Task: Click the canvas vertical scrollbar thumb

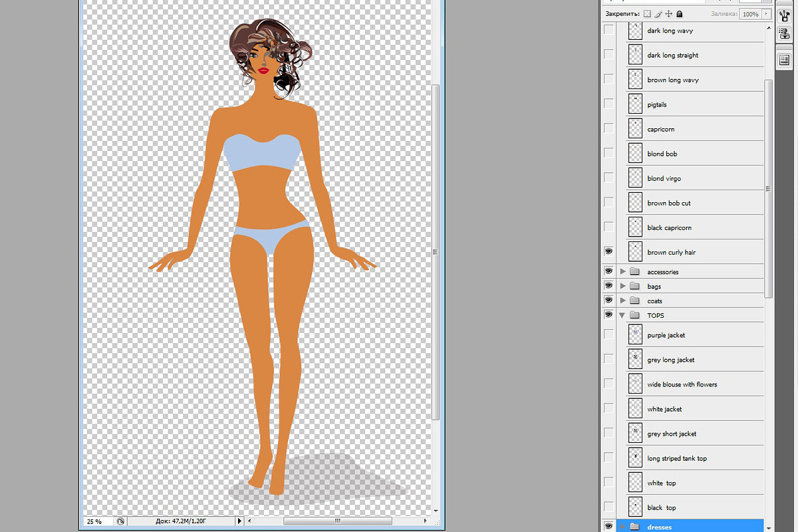Action: click(436, 251)
